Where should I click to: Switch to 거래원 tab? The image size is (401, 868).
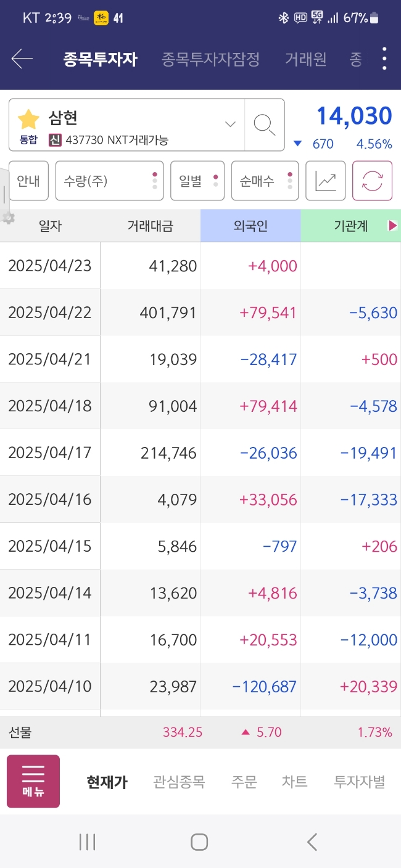305,59
